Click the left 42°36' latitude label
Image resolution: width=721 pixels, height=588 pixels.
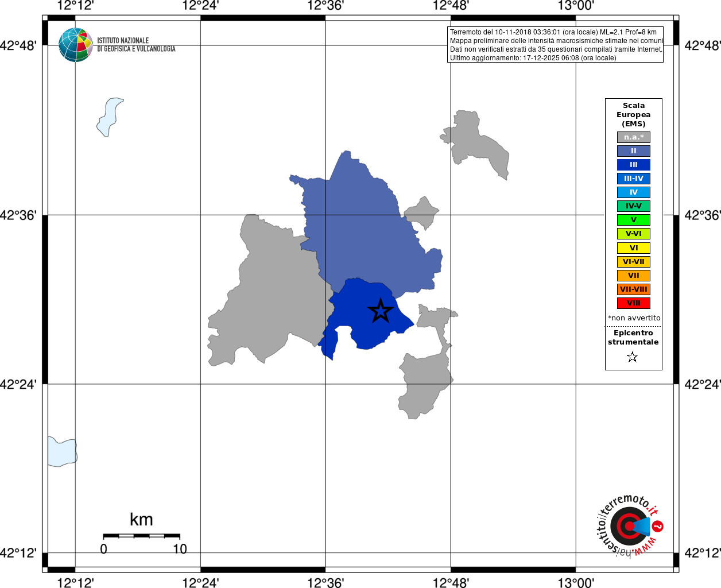(19, 215)
